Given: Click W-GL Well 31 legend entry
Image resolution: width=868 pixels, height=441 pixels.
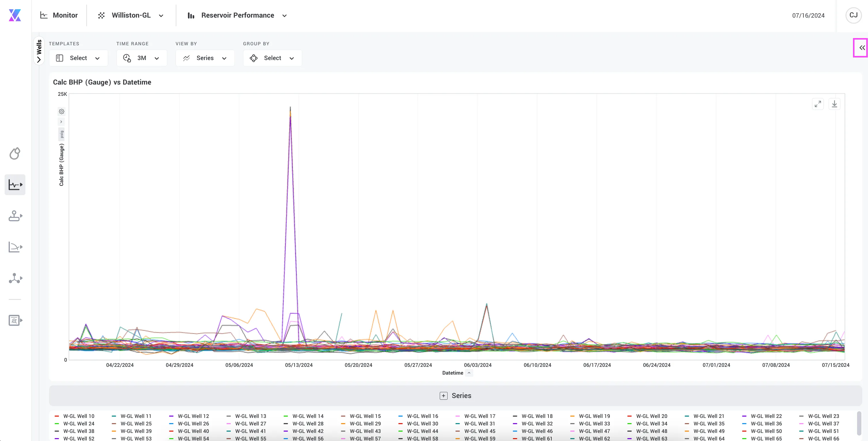Looking at the screenshot, I should 476,423.
